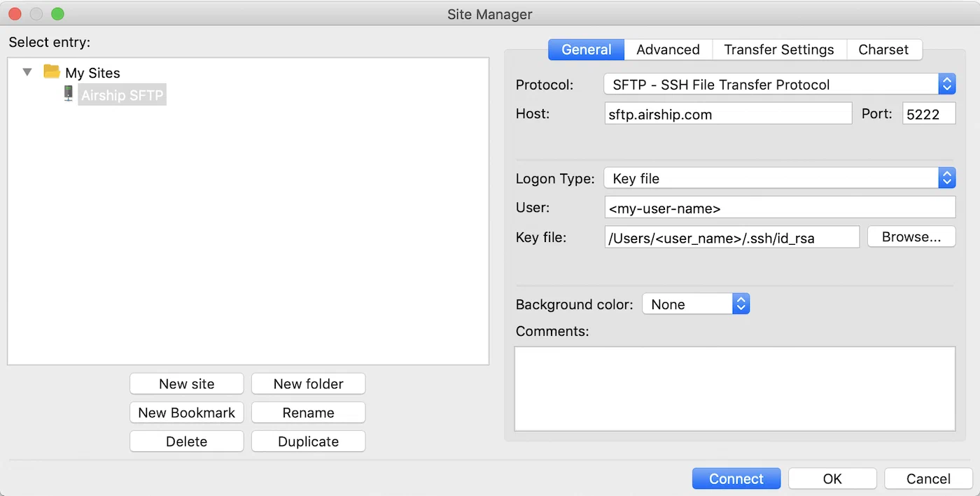Click OK to save the site settings
The height and width of the screenshot is (496, 980).
click(832, 479)
